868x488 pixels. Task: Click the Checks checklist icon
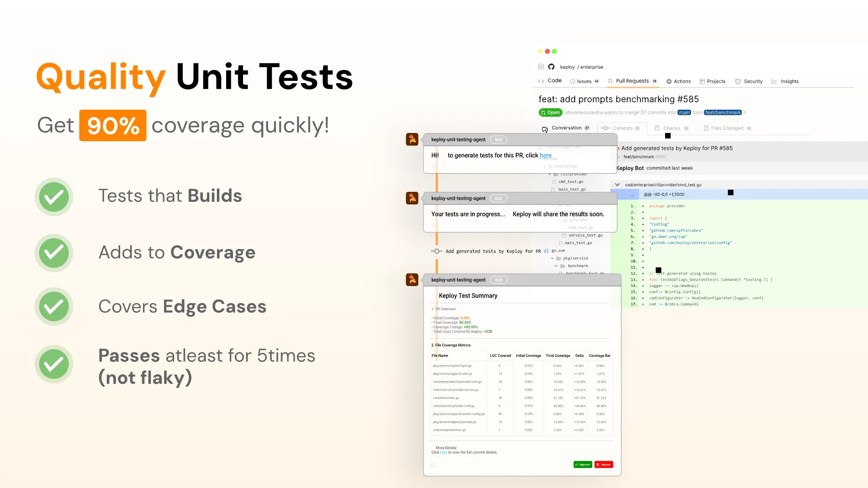point(657,128)
